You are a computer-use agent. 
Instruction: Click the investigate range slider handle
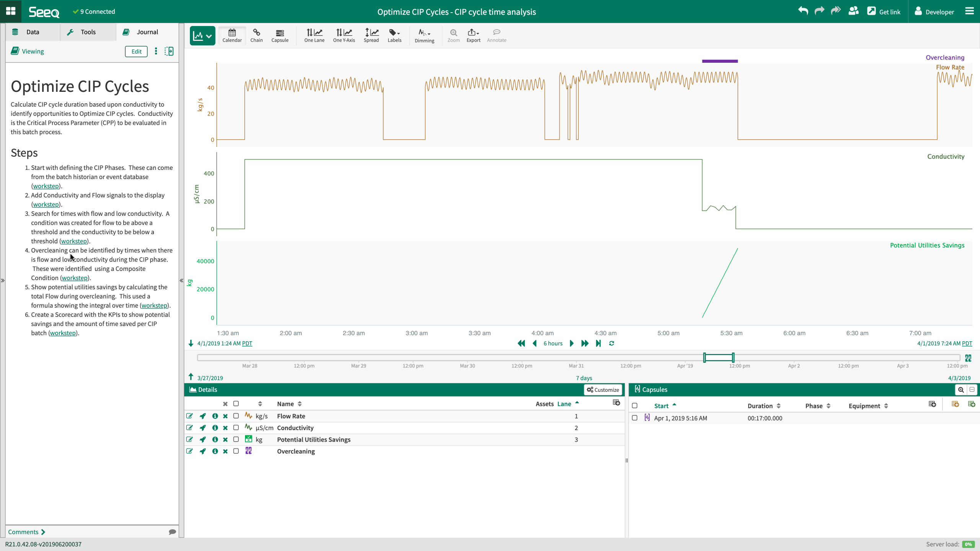point(719,357)
